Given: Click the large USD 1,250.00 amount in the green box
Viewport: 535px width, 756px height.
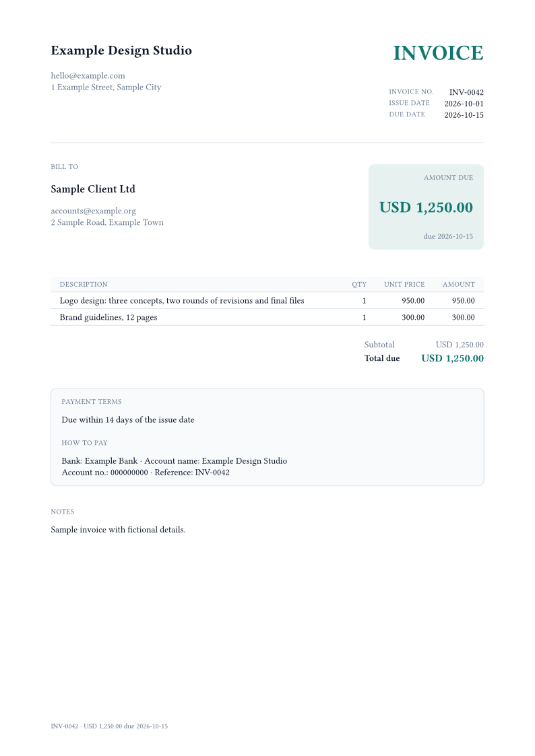Looking at the screenshot, I should point(426,208).
